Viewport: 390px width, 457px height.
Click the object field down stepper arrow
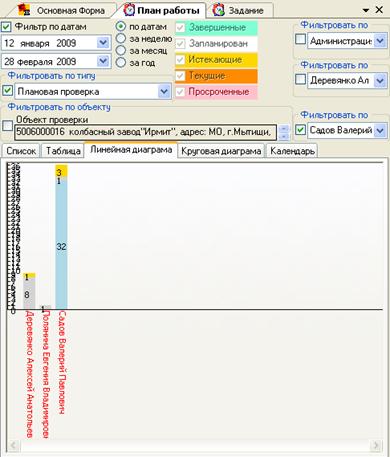pyautogui.click(x=284, y=136)
